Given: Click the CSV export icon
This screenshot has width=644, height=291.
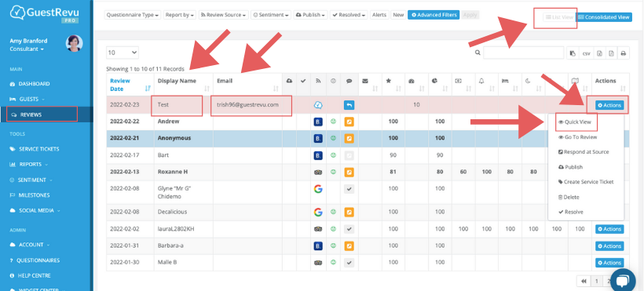Looking at the screenshot, I should tap(587, 53).
